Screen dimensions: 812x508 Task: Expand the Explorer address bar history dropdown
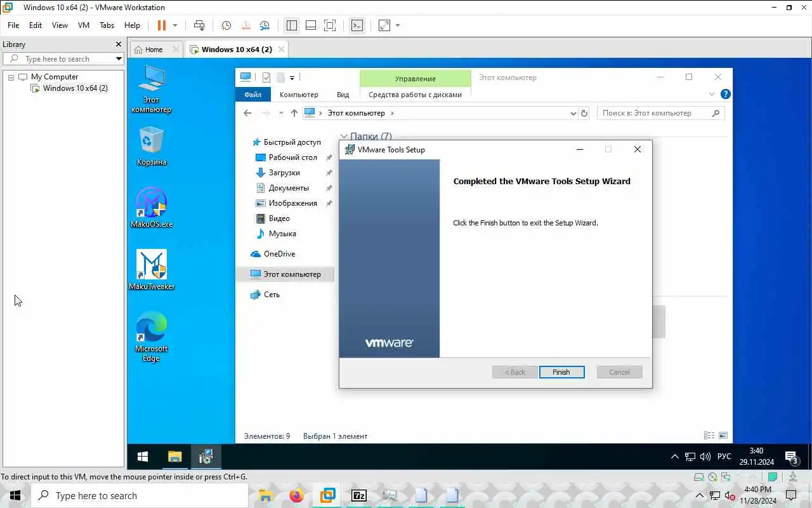[x=573, y=113]
